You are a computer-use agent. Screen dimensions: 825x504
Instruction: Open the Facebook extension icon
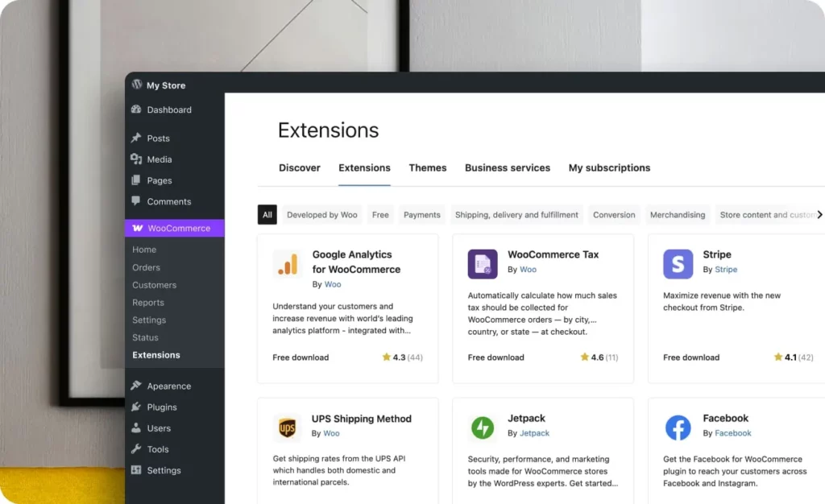(x=678, y=428)
